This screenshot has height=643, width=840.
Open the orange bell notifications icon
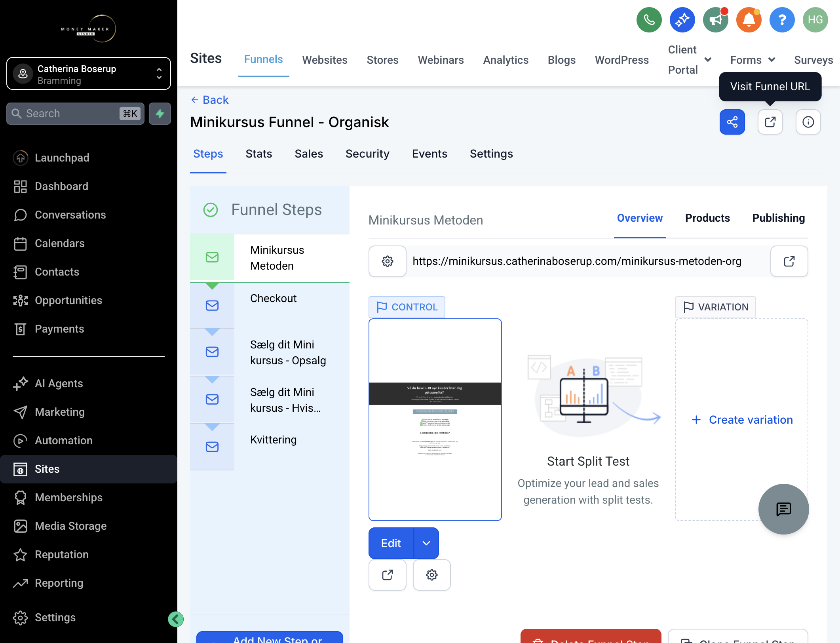pos(749,20)
